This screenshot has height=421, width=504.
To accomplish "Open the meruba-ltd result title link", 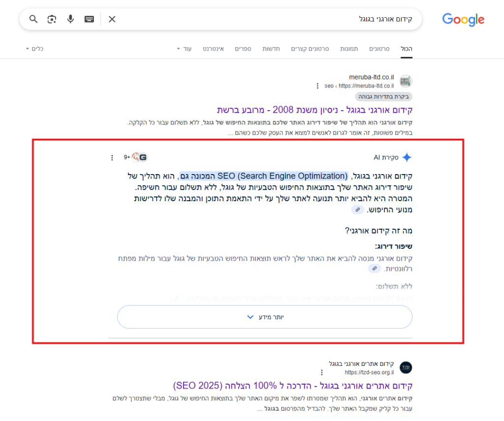I will pos(315,110).
